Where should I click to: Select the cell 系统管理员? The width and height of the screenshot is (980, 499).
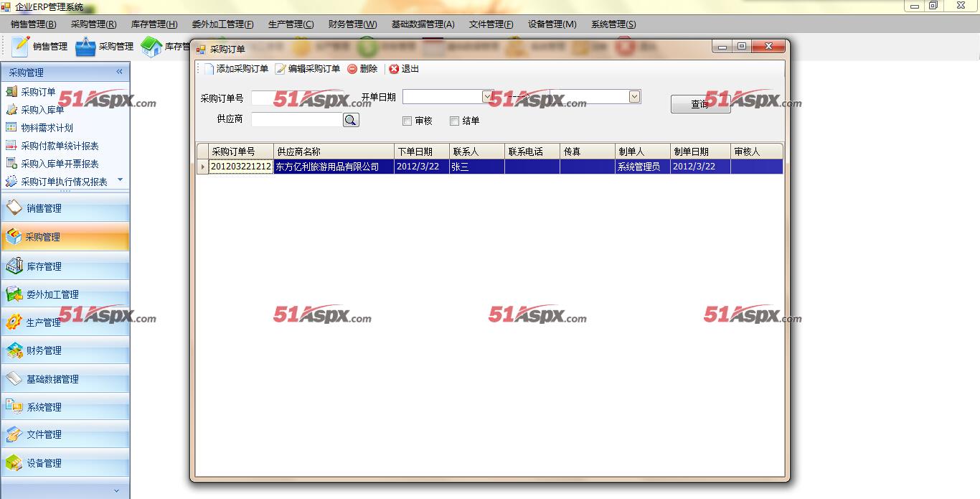[643, 167]
